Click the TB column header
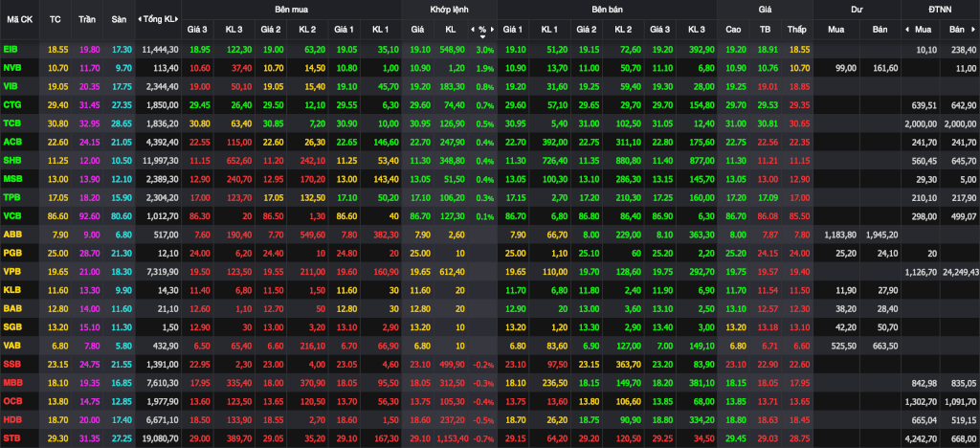This screenshot has height=448, width=980. (x=765, y=30)
